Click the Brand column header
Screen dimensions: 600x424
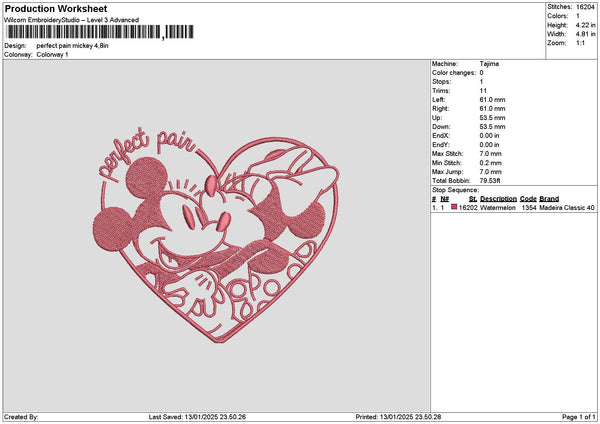point(549,199)
